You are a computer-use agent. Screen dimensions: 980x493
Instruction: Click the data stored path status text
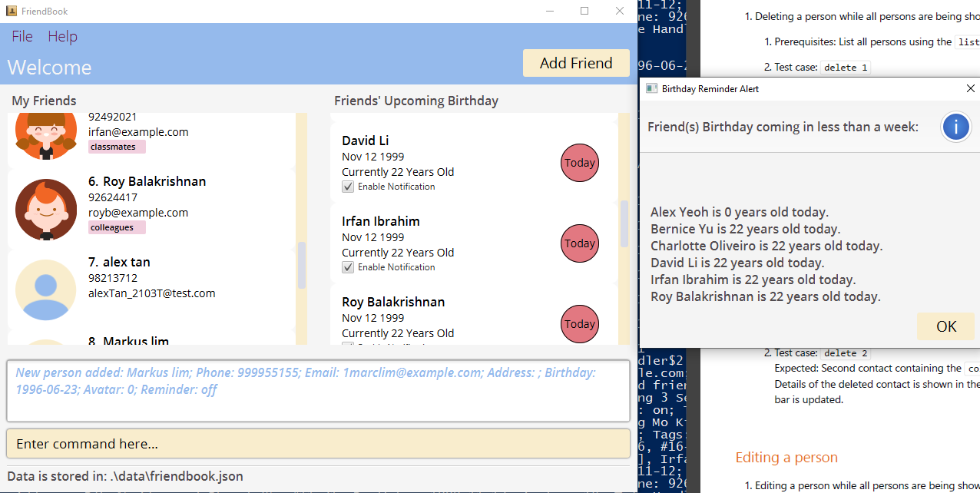pyautogui.click(x=125, y=476)
